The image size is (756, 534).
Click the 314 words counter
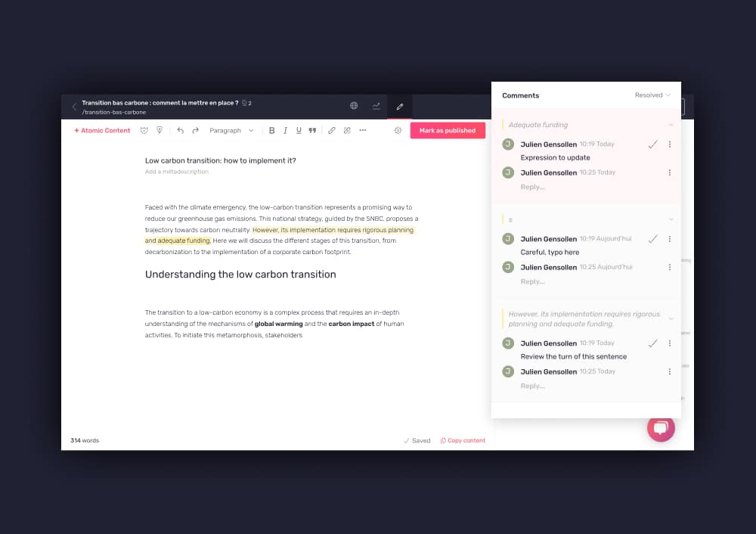(x=85, y=440)
